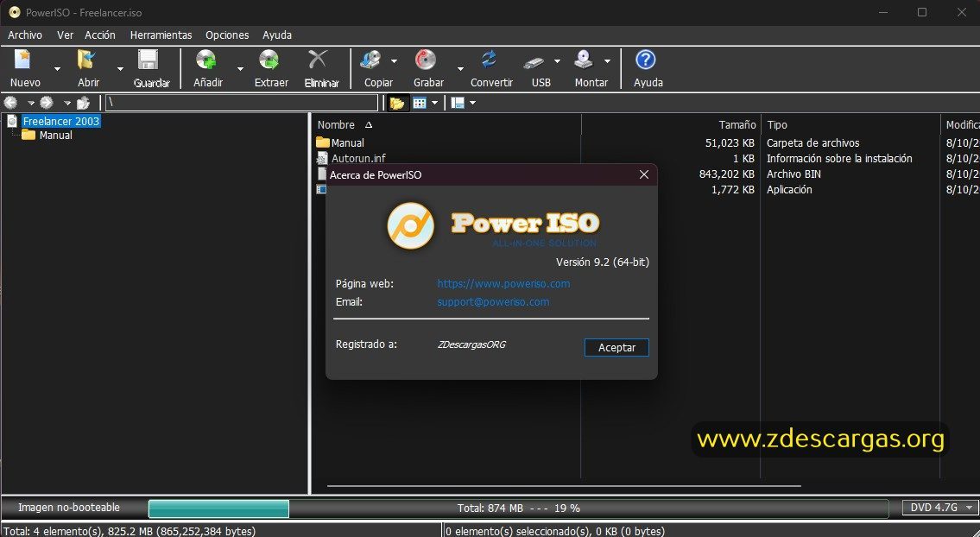Click the horizontal scrollbar in file list
The image size is (980, 537).
point(564,486)
